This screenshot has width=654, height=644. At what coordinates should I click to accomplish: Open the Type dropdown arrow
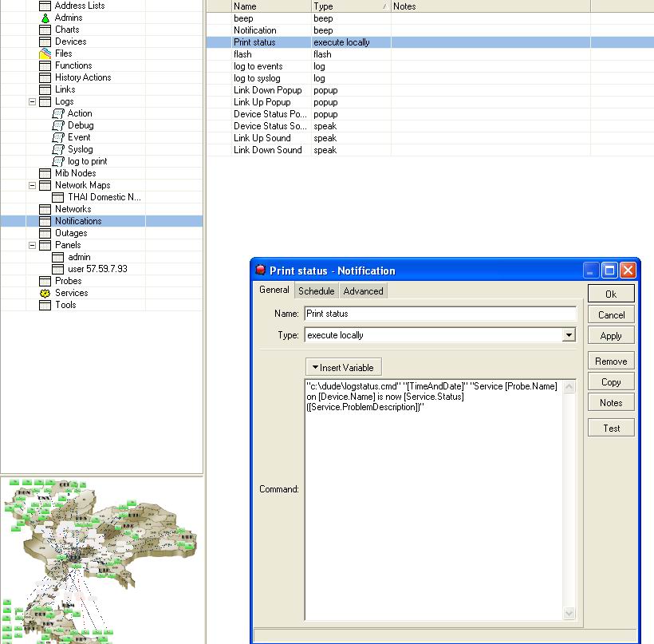tap(569, 334)
